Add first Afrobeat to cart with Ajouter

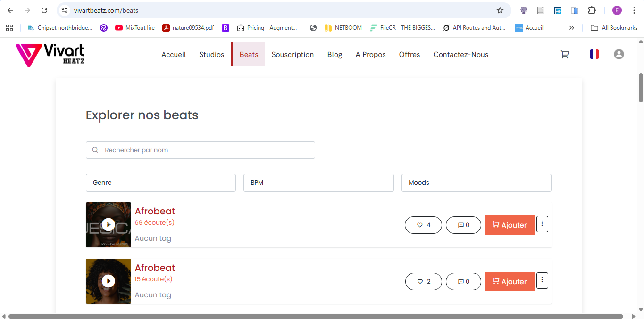click(510, 225)
